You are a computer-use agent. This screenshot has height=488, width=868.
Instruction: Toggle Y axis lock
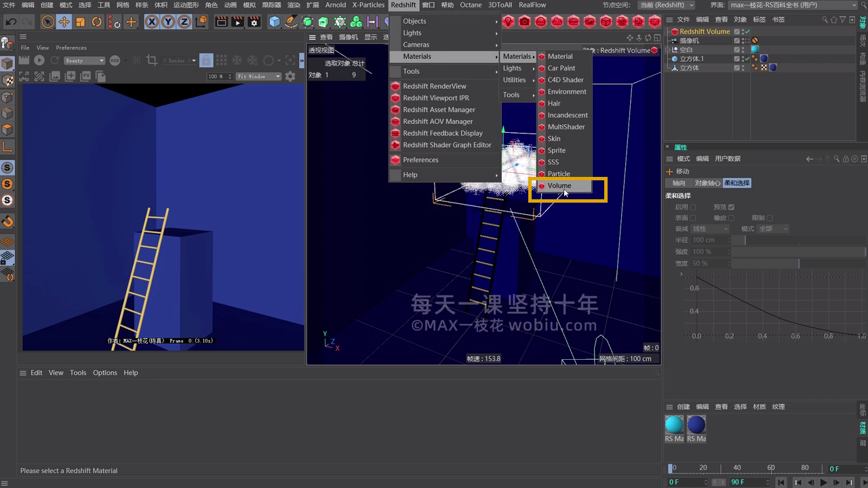click(x=167, y=22)
